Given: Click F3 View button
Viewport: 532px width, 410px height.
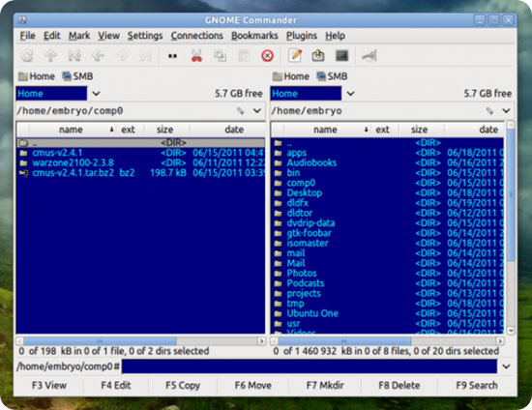Looking at the screenshot, I should [x=49, y=385].
